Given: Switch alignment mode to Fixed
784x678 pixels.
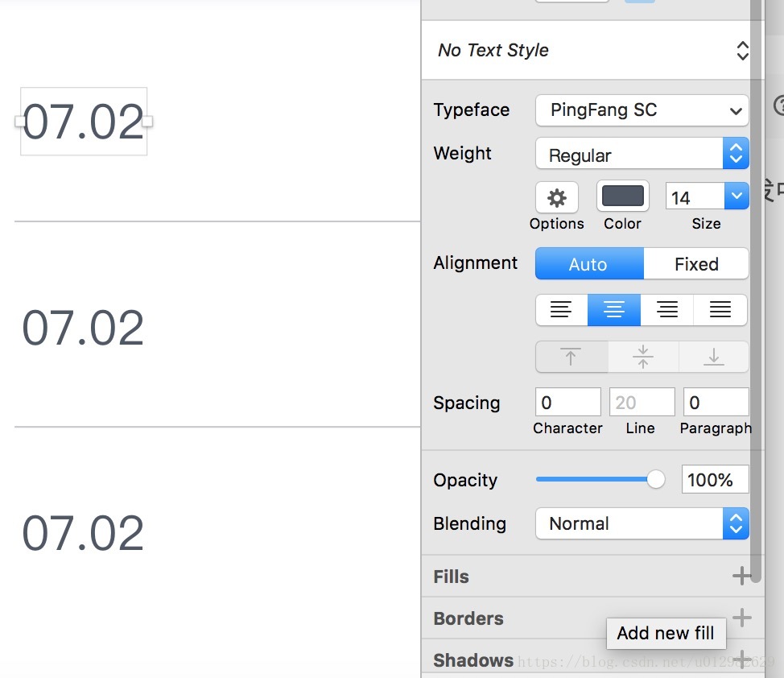Looking at the screenshot, I should pos(696,263).
